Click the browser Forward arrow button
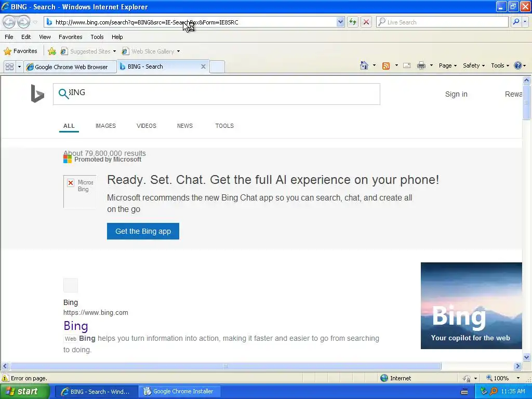Screen dimensions: 532x399 tap(24, 22)
